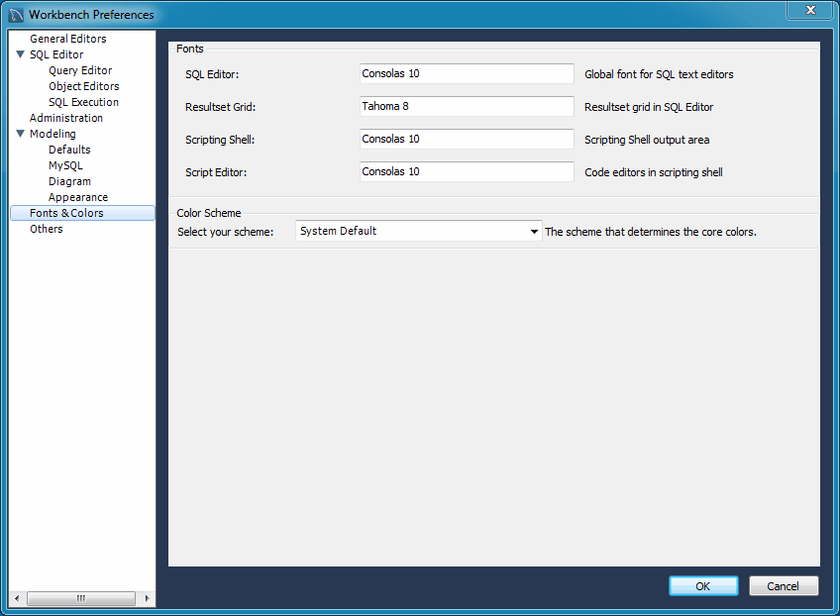This screenshot has height=616, width=840.
Task: Click 'Resultset grid in SQL Editor' description
Action: point(649,107)
